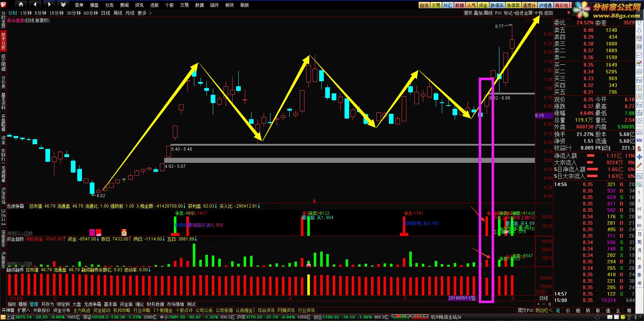The image size is (644, 321).
Task: Open 关联报价 tab
Action: click(42, 310)
